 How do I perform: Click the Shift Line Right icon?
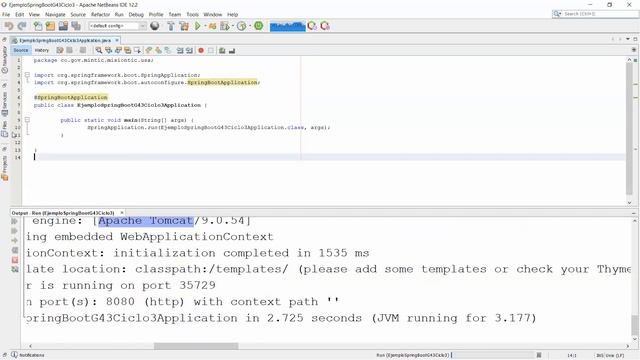[x=189, y=50]
